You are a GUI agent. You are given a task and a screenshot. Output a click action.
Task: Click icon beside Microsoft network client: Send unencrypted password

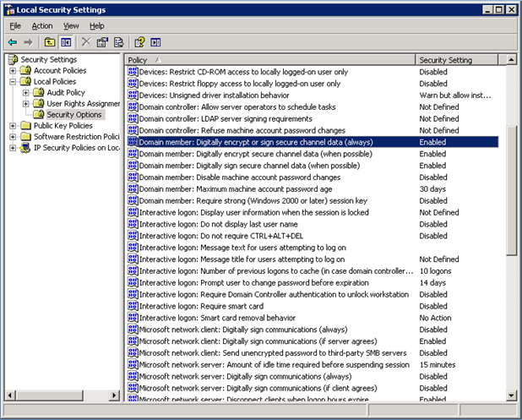pyautogui.click(x=133, y=352)
